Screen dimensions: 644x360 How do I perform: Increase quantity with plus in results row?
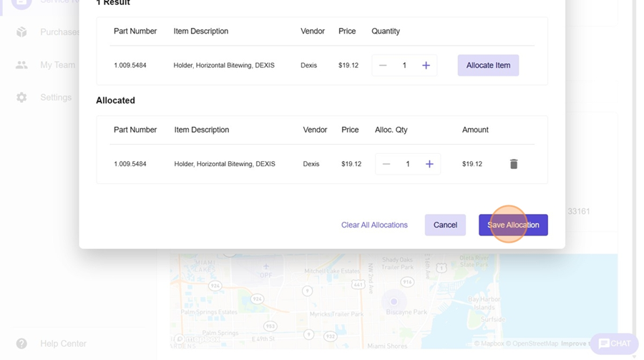[426, 65]
